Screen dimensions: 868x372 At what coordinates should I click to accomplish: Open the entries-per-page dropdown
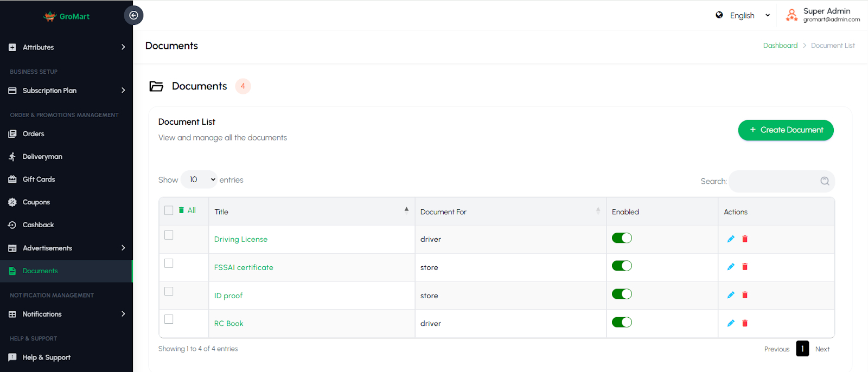tap(199, 179)
